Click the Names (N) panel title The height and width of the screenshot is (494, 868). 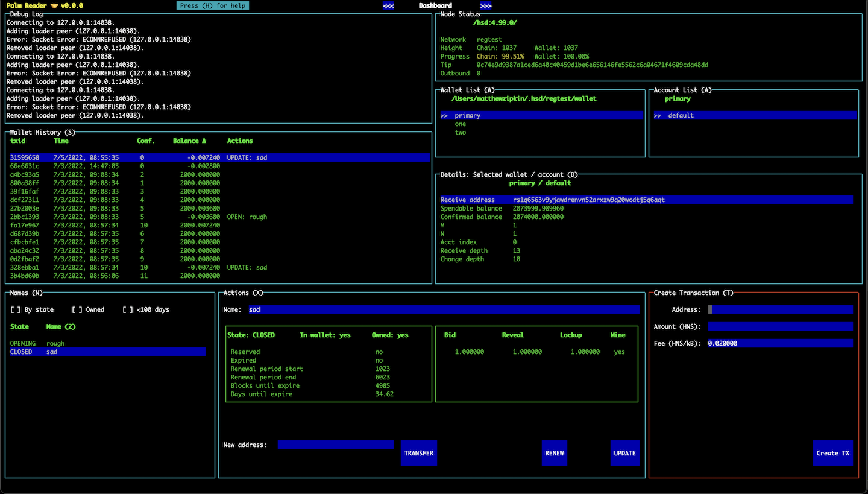point(27,293)
